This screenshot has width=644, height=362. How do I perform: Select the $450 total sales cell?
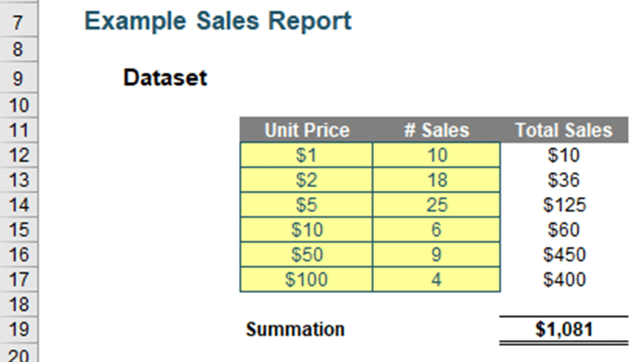(x=564, y=255)
